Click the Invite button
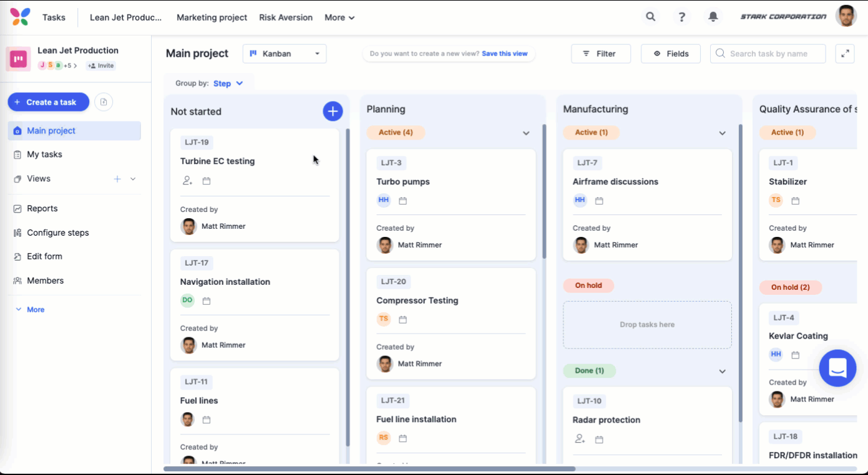Screen dimensions: 868x475 point(101,65)
